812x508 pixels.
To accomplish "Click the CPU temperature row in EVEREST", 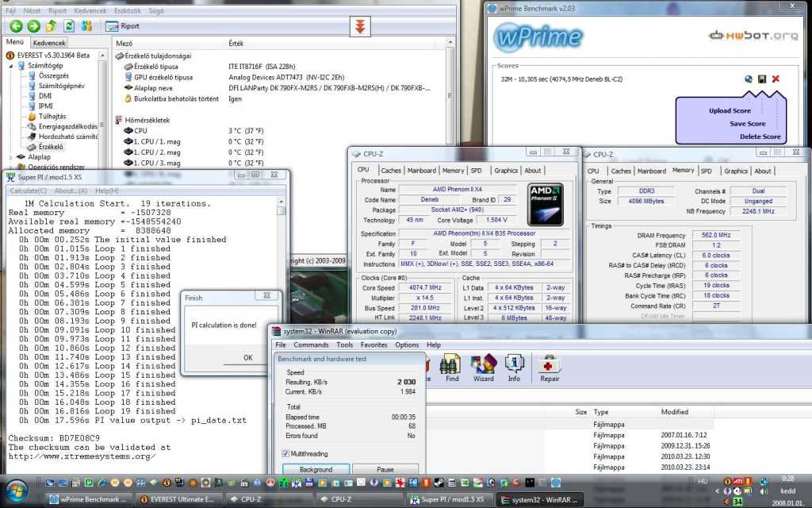I will (280, 131).
